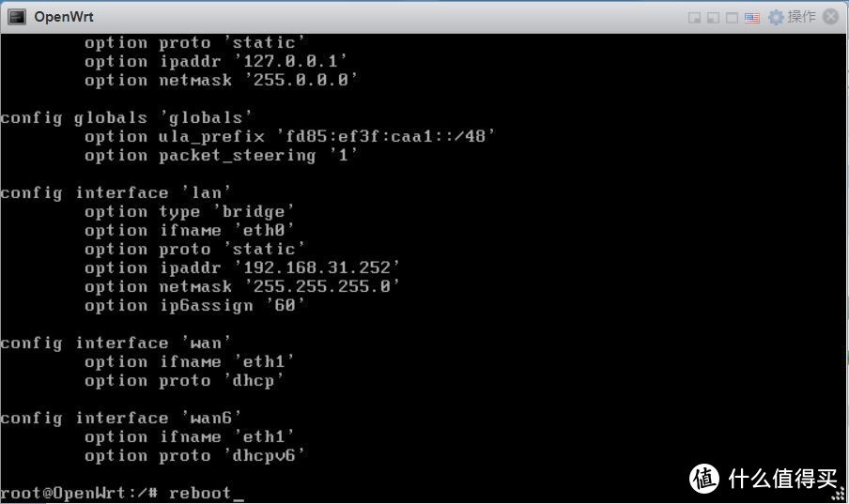Screen dimensions: 849x504
Task: Open the US flag keyboard layout selector
Action: (x=752, y=18)
